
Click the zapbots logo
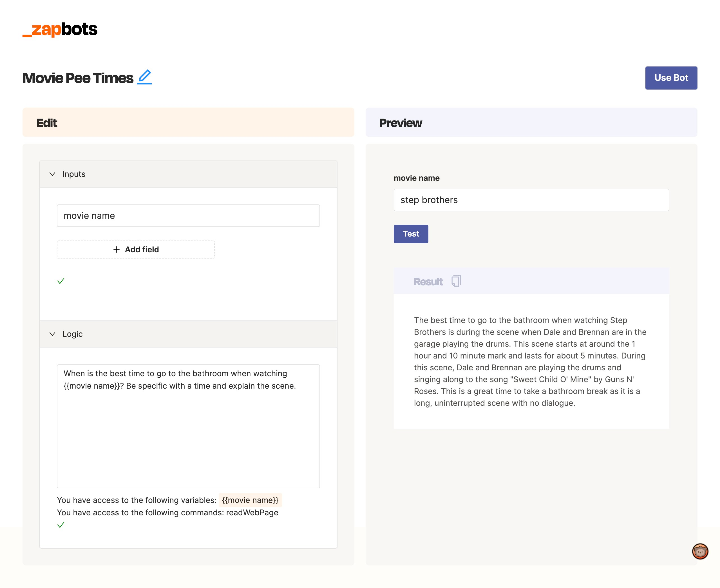[60, 30]
